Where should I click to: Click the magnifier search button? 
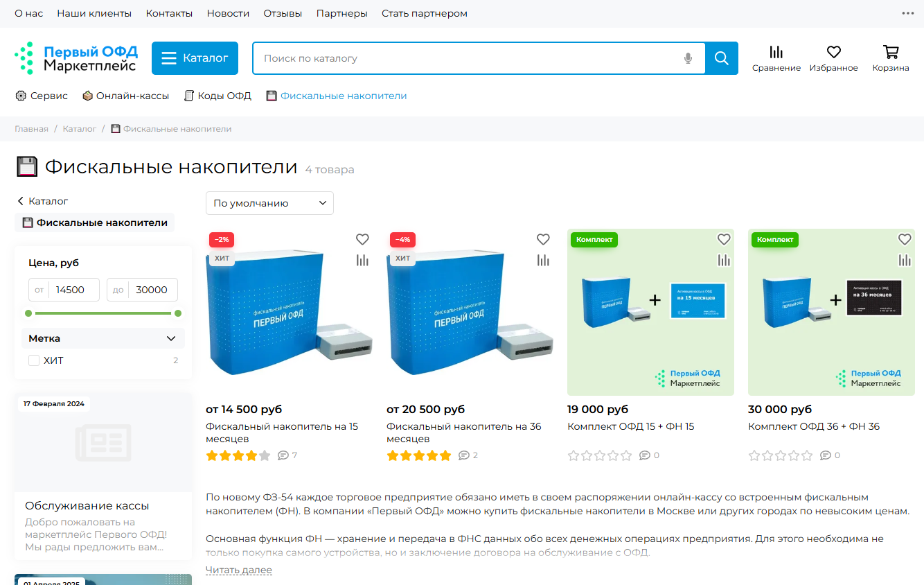click(x=722, y=58)
